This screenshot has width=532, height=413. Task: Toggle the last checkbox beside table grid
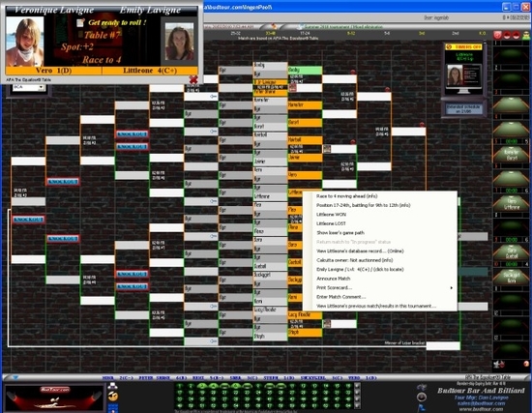click(357, 405)
